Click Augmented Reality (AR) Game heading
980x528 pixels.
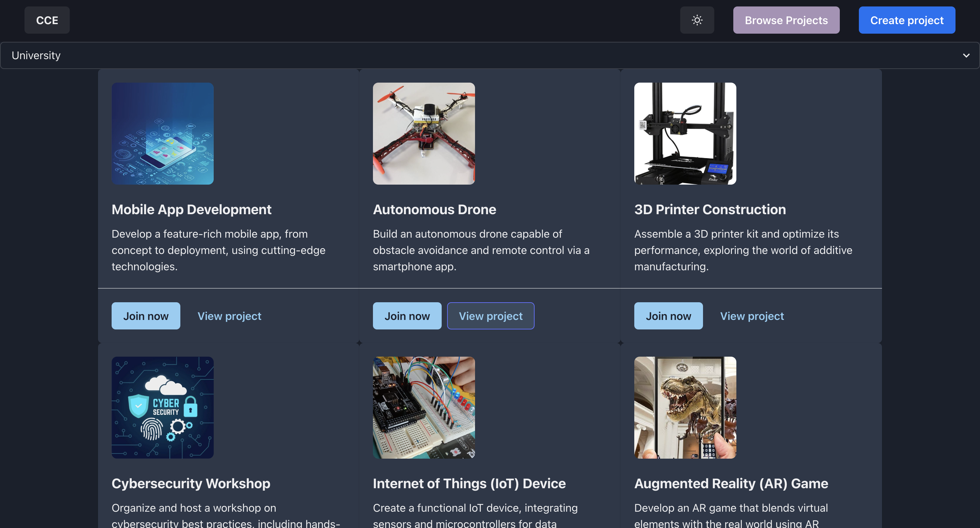coord(731,483)
